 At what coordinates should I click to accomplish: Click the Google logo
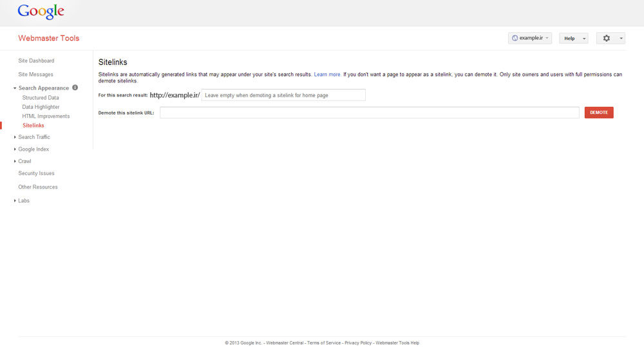pos(41,12)
